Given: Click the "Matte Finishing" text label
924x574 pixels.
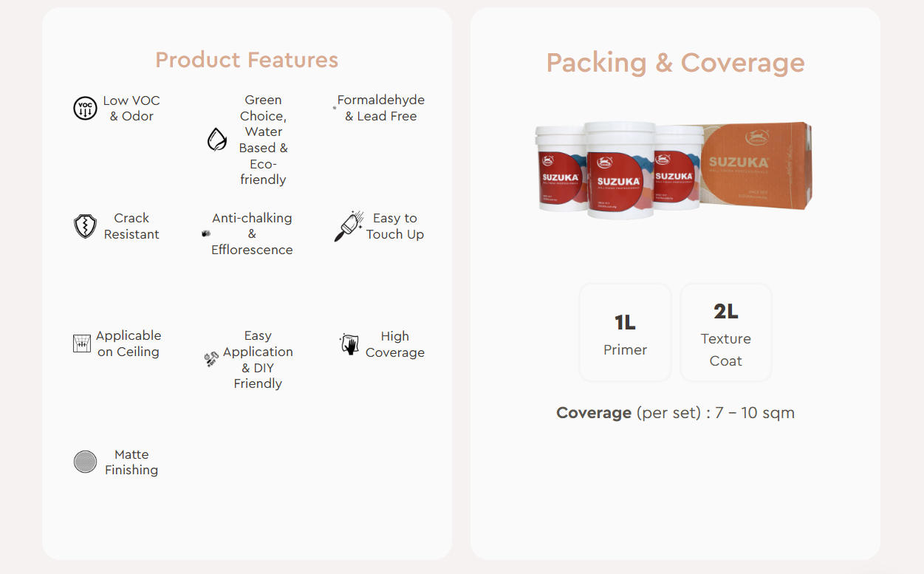Looking at the screenshot, I should click(x=131, y=462).
